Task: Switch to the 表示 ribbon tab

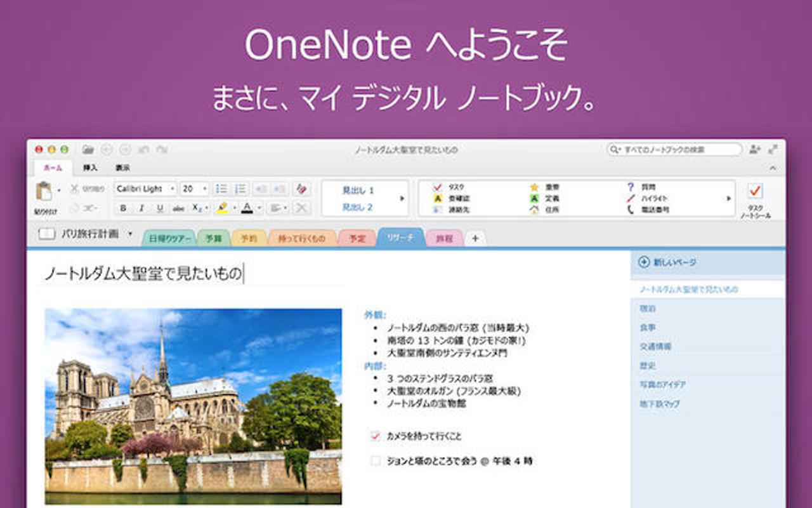Action: pyautogui.click(x=122, y=168)
